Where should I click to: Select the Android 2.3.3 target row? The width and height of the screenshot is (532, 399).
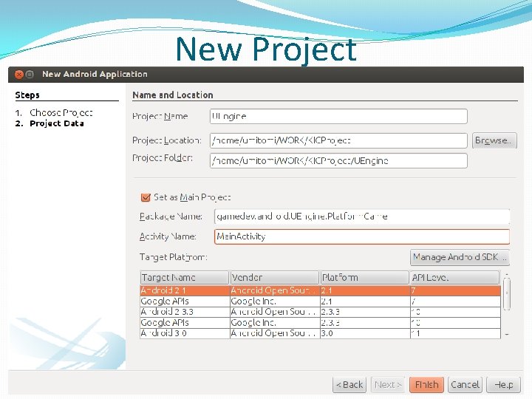[320, 312]
